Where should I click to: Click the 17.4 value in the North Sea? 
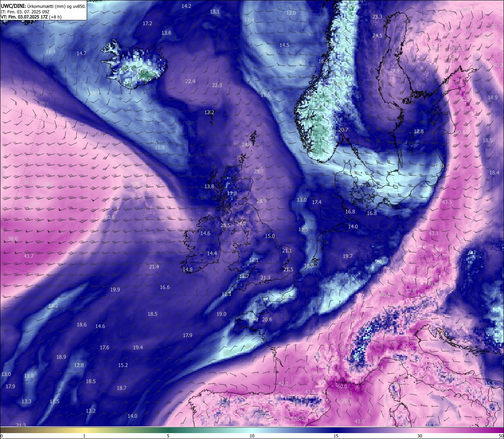click(317, 202)
